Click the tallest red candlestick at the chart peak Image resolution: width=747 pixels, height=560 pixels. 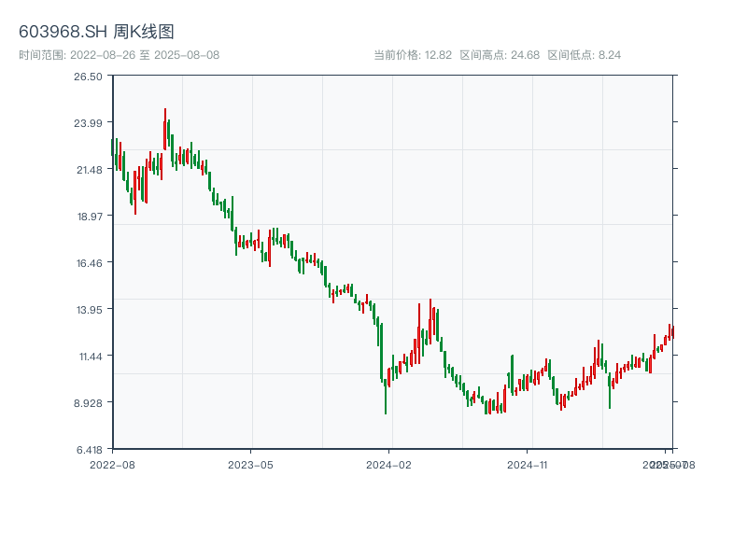(x=165, y=129)
